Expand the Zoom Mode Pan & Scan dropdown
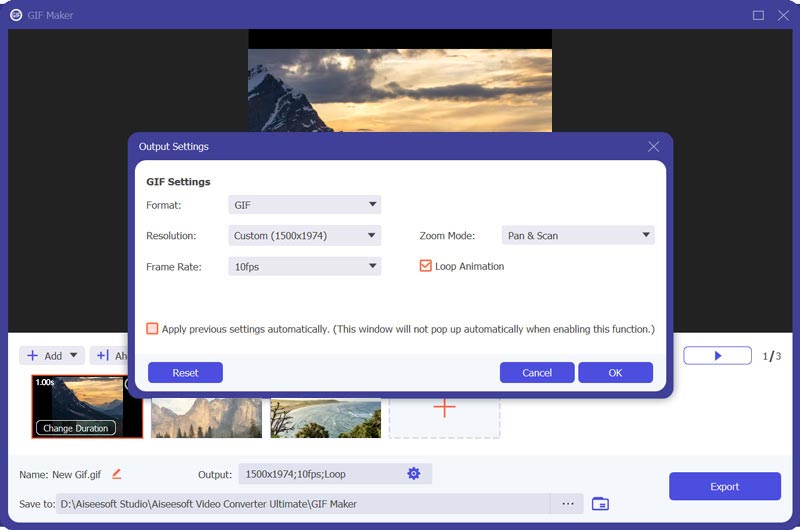Viewport: 800px width, 530px height. 577,236
